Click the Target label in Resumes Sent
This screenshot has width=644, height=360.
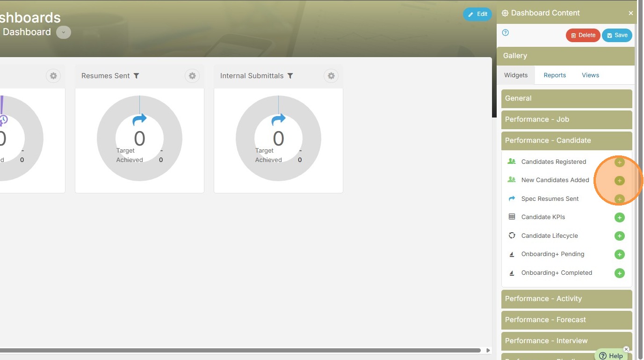point(125,151)
